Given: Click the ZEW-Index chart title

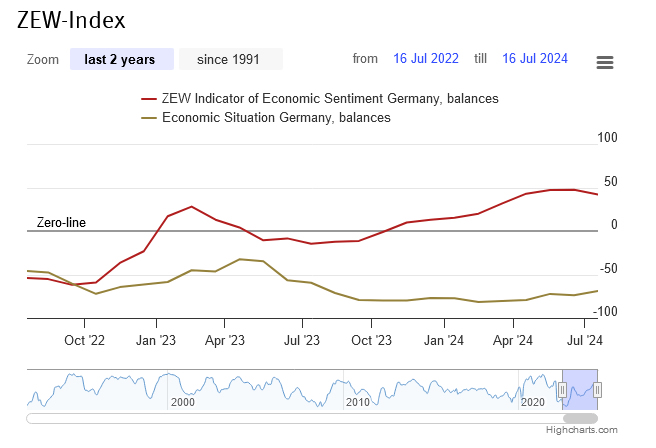Looking at the screenshot, I should 72,20.
